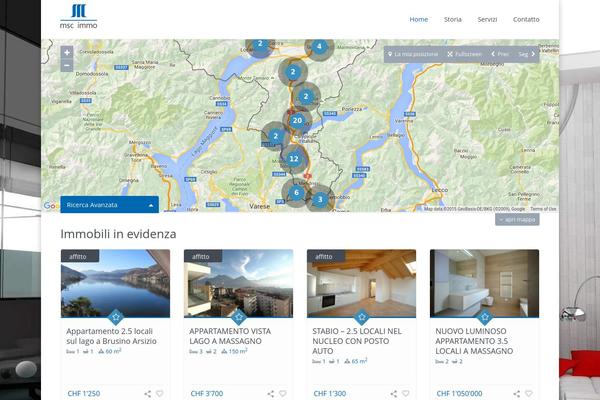The image size is (600, 400).
Task: Click the Immobili in evidenza heading
Action: click(118, 234)
